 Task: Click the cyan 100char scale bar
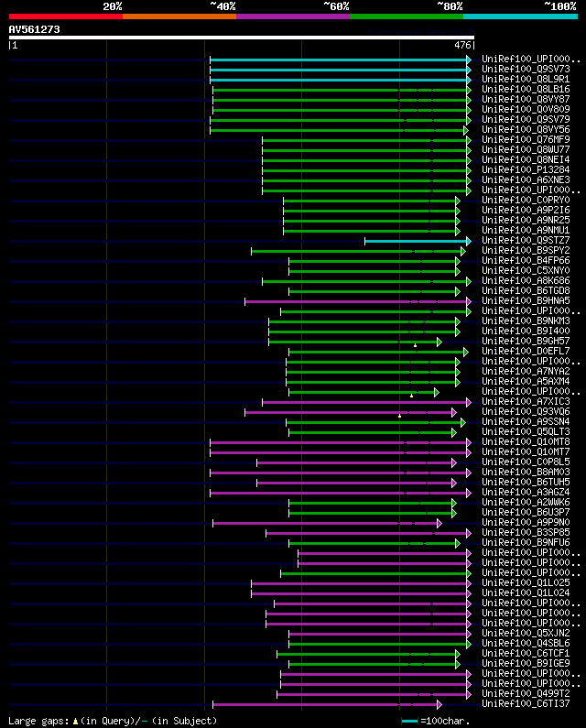click(409, 721)
